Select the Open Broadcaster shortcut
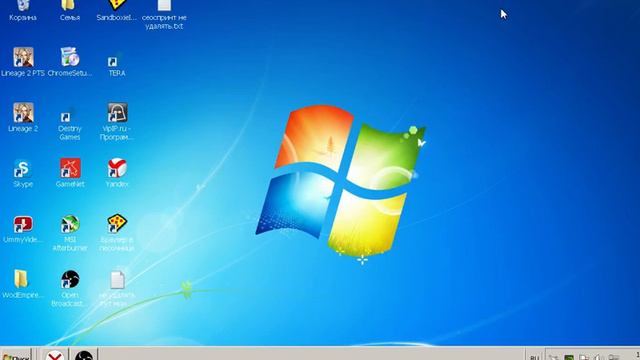This screenshot has height=360, width=640. (x=70, y=288)
